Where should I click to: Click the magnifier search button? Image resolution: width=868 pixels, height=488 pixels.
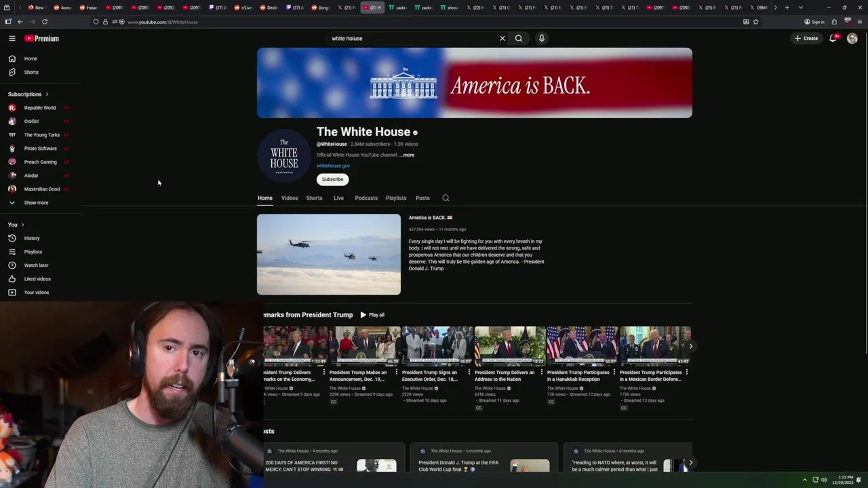tap(519, 39)
